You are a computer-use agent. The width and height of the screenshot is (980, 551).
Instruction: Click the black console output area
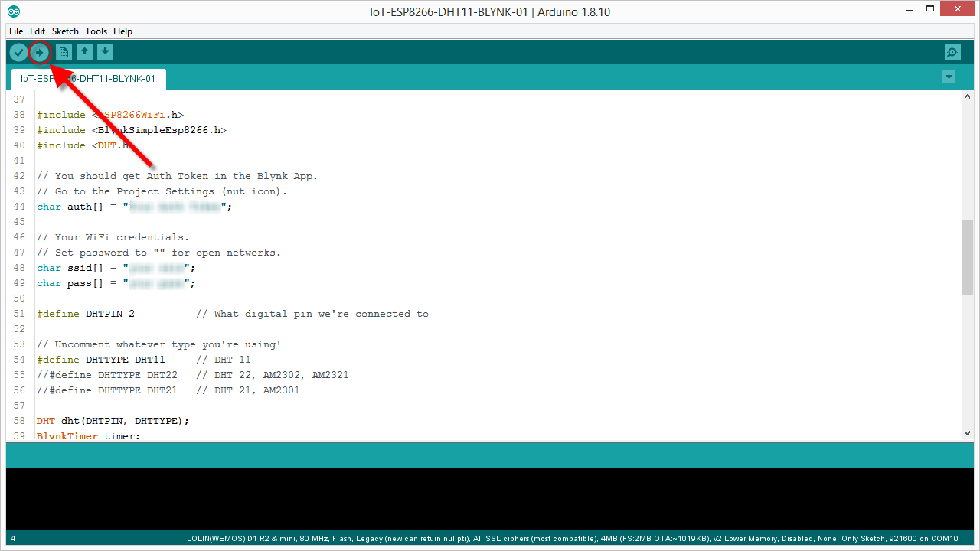[490, 499]
